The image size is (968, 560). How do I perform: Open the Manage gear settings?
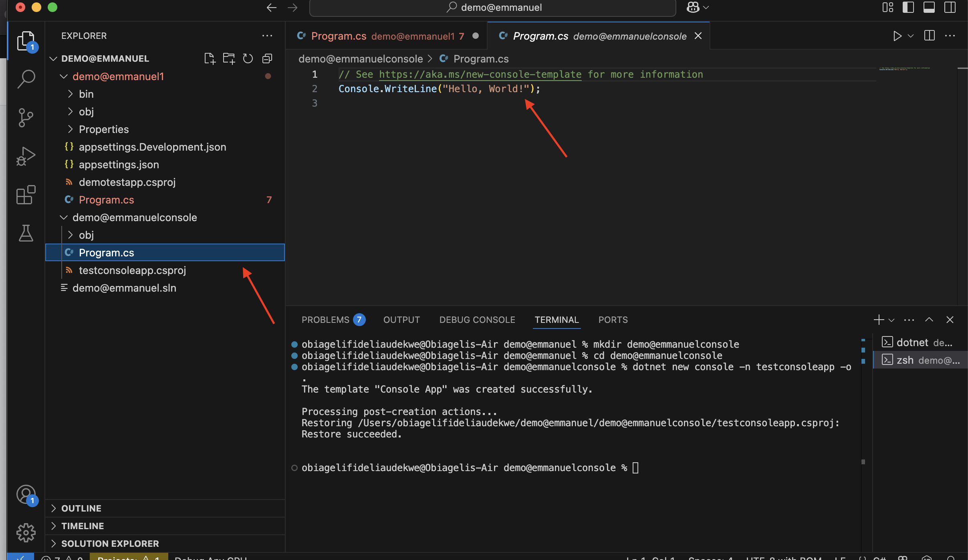pos(26,533)
